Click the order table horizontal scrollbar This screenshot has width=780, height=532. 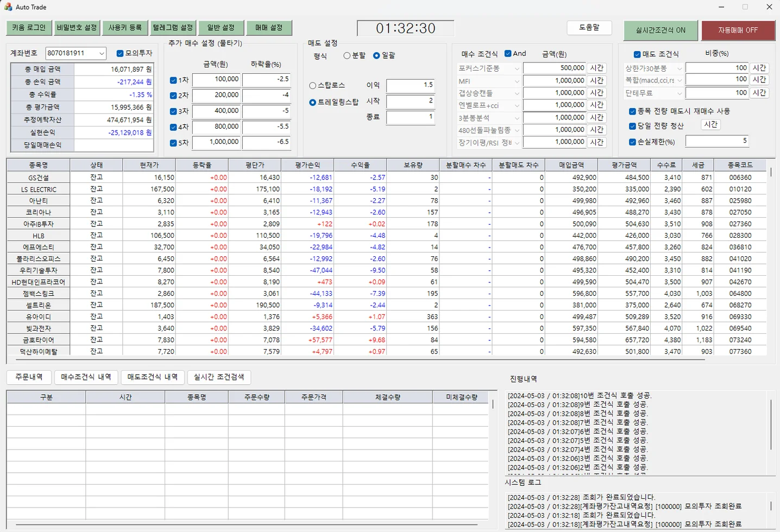click(x=247, y=524)
